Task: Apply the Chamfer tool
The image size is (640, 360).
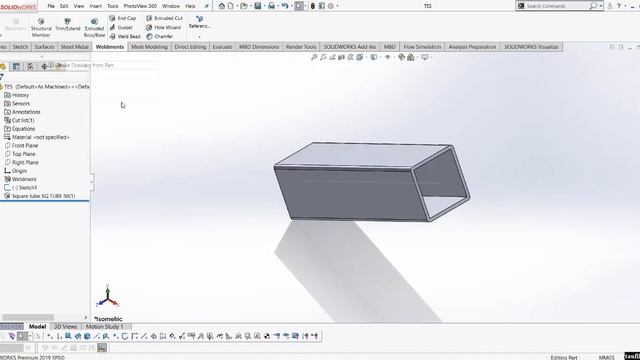Action: click(160, 36)
